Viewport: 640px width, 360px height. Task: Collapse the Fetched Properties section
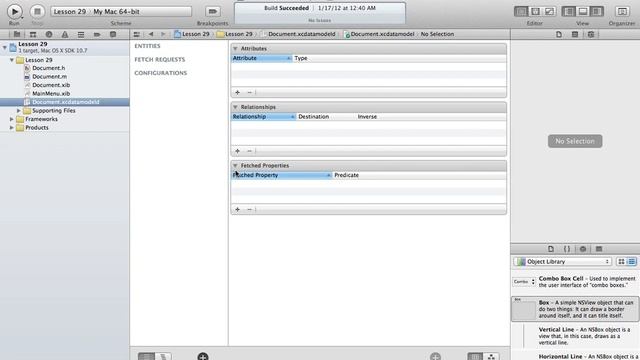pos(235,165)
